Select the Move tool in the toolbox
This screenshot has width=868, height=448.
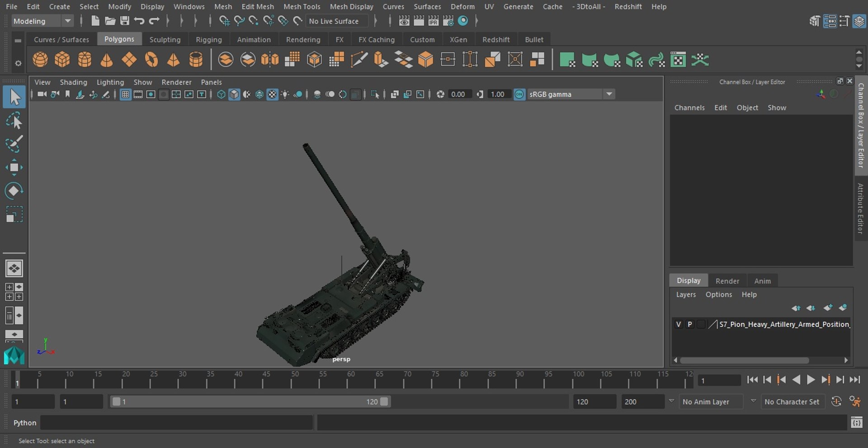(14, 167)
